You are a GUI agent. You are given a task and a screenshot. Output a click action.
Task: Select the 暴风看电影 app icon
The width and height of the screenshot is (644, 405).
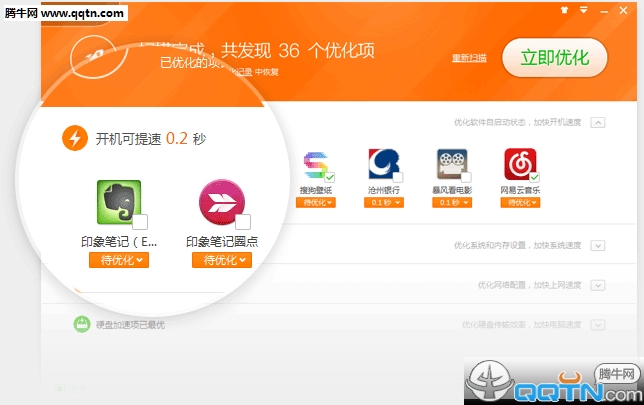pos(452,164)
